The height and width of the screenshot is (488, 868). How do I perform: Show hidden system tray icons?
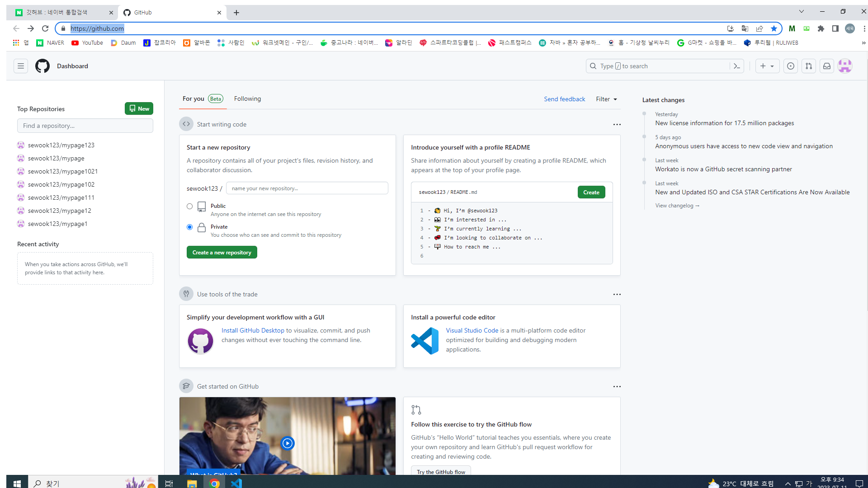pyautogui.click(x=788, y=483)
